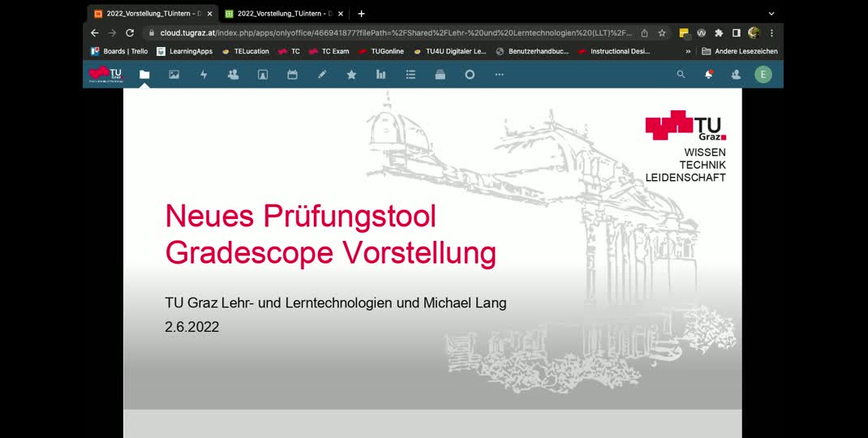Open 'TUGonline' bookmark
Image resolution: width=868 pixels, height=438 pixels.
pyautogui.click(x=380, y=51)
